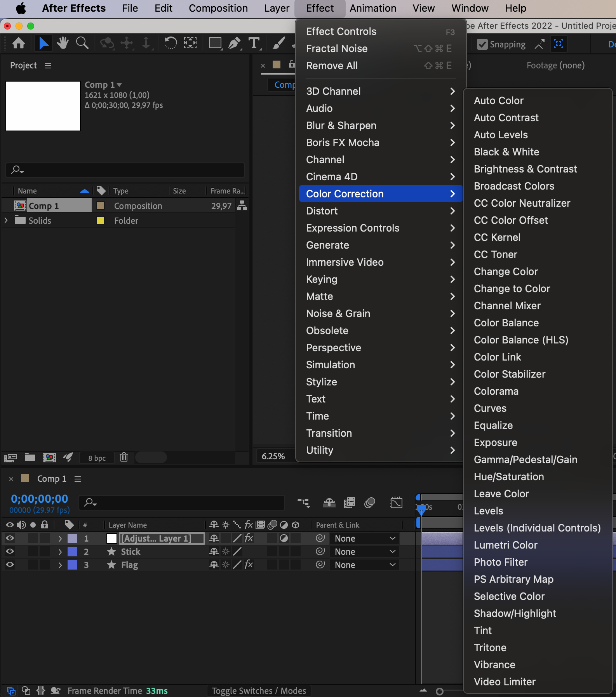Open Project panel hamburger menu
Screen dimensions: 616x697
click(x=48, y=66)
